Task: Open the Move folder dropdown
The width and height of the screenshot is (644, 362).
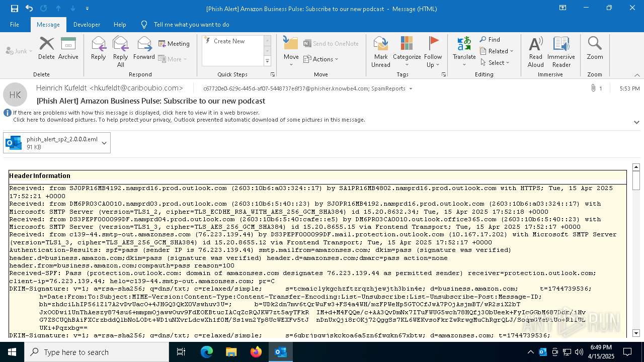Action: point(291,51)
